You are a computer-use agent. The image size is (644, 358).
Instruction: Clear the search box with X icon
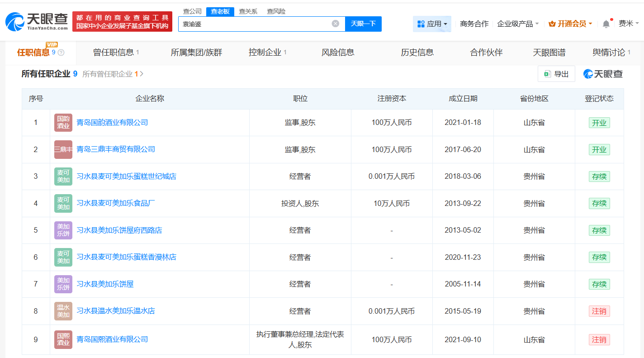tap(335, 24)
